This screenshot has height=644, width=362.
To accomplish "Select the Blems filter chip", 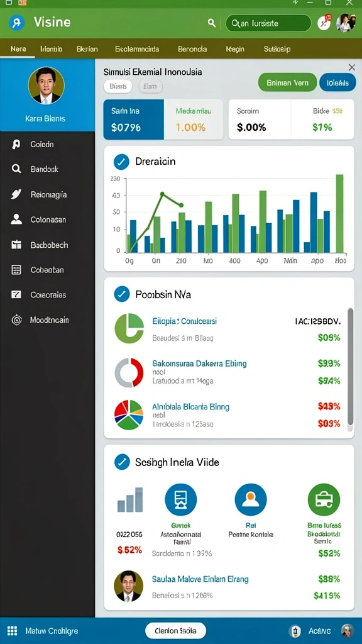I will point(118,86).
